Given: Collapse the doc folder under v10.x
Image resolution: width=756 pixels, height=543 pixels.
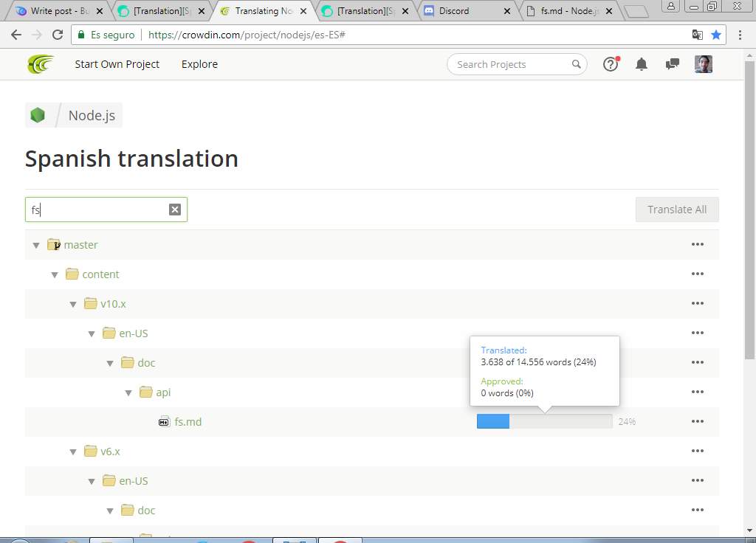Looking at the screenshot, I should coord(110,363).
